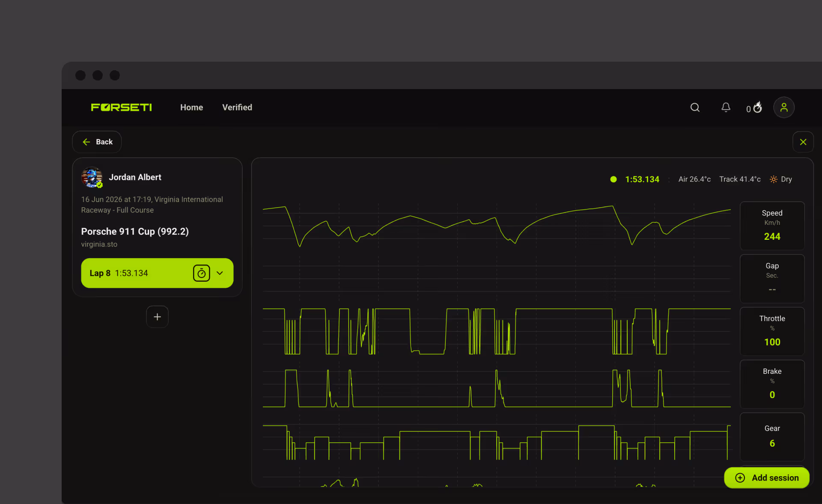822x504 pixels.
Task: Open the Verified menu item
Action: 237,107
